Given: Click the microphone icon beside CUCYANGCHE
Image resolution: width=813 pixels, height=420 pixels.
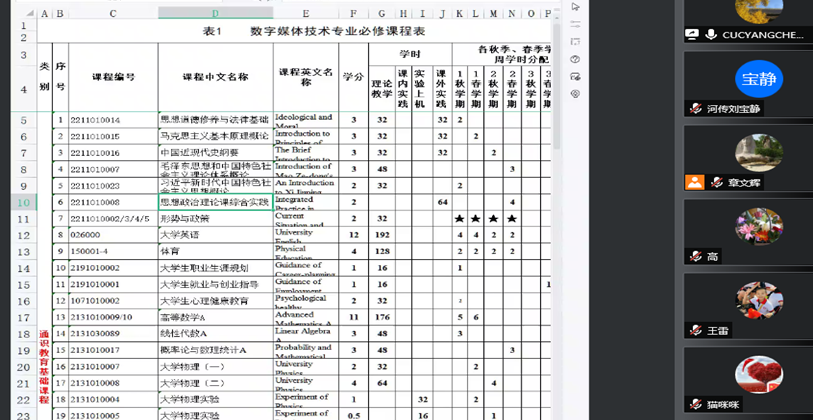Looking at the screenshot, I should (711, 35).
